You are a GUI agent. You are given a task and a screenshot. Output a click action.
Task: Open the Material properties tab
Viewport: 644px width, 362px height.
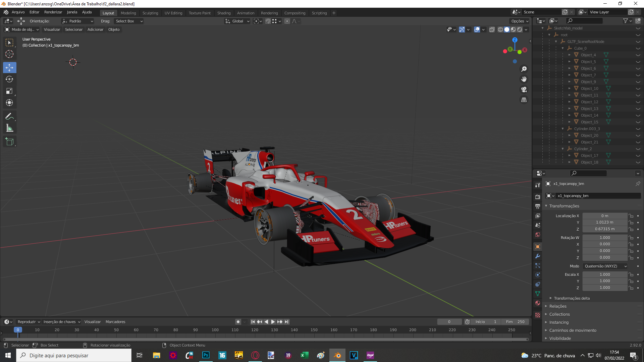point(538,303)
